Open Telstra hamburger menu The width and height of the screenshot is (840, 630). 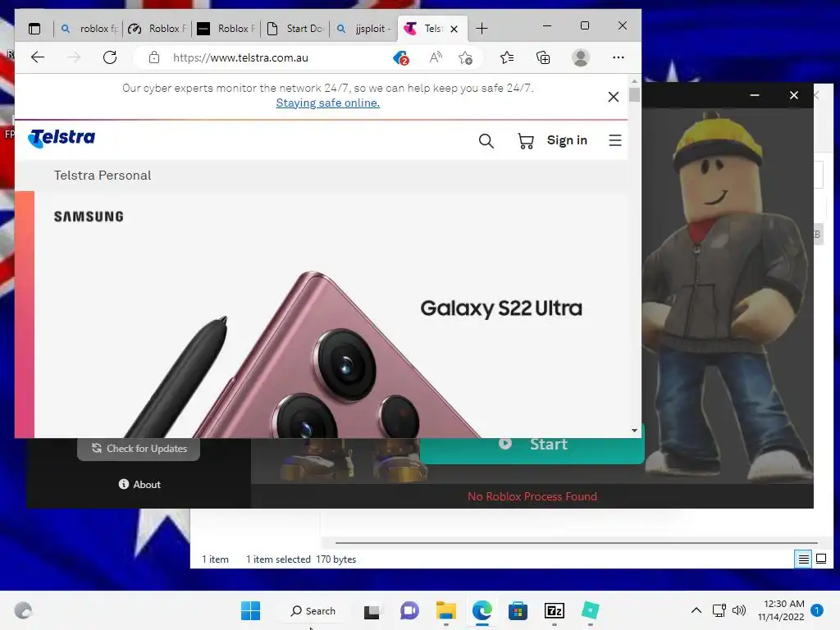[615, 140]
